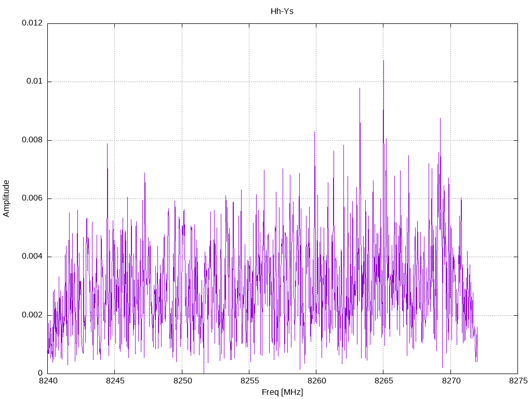
Task: Click y-axis tick value 0.004
Action: point(32,257)
